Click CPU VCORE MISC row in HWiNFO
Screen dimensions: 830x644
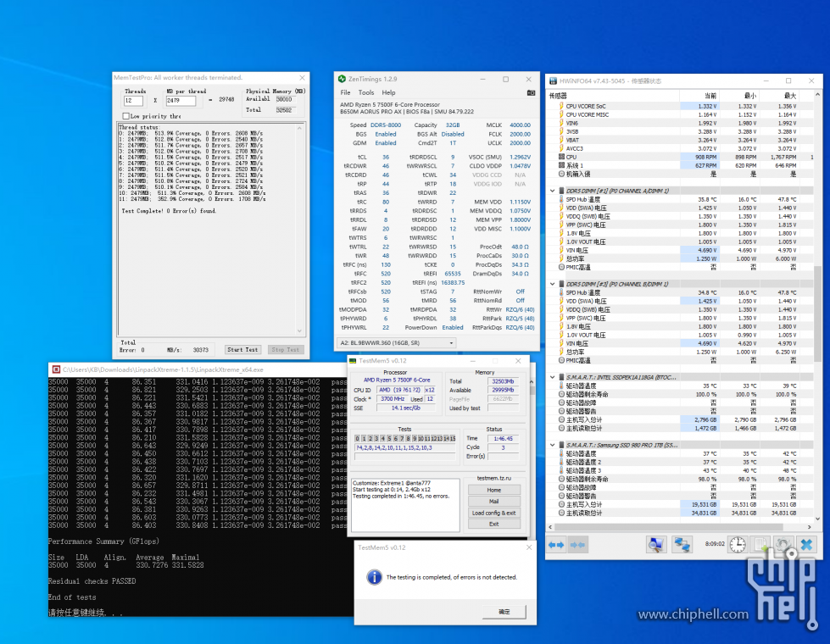coord(680,115)
